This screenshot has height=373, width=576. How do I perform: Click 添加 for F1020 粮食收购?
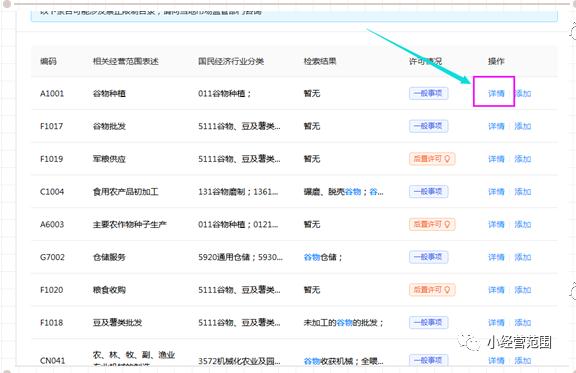point(523,290)
